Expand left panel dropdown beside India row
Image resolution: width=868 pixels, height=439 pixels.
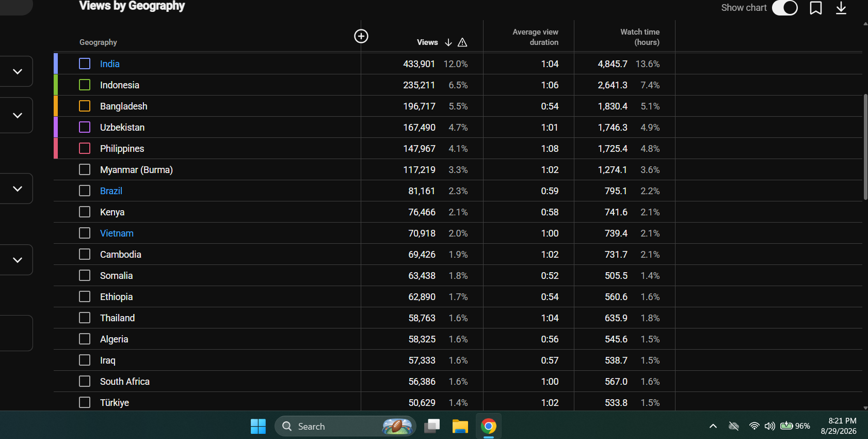click(x=17, y=71)
